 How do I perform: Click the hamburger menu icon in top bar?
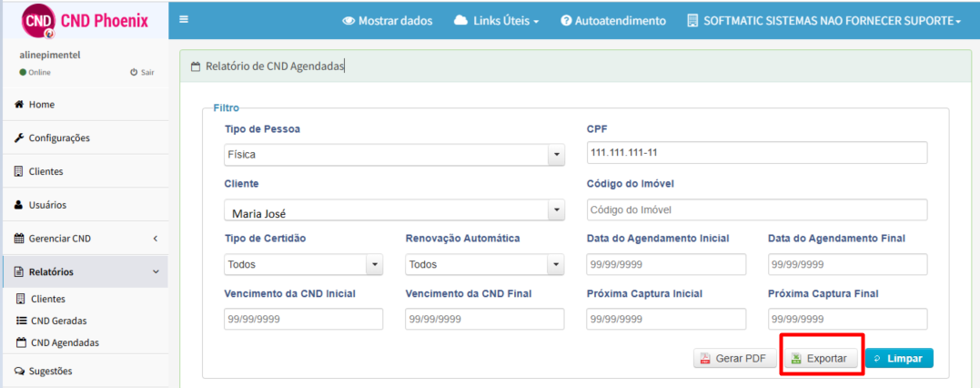pos(184,19)
